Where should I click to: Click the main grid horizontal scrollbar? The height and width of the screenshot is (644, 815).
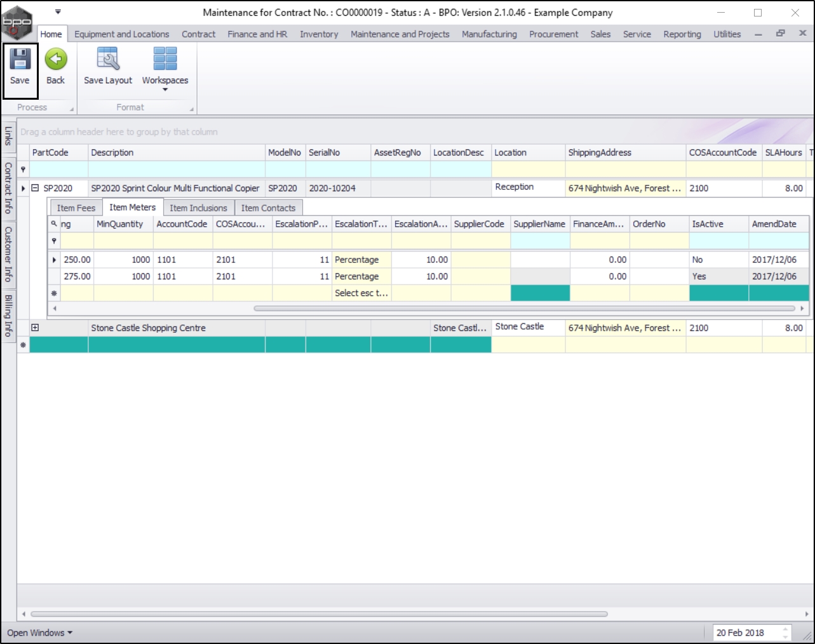click(319, 614)
